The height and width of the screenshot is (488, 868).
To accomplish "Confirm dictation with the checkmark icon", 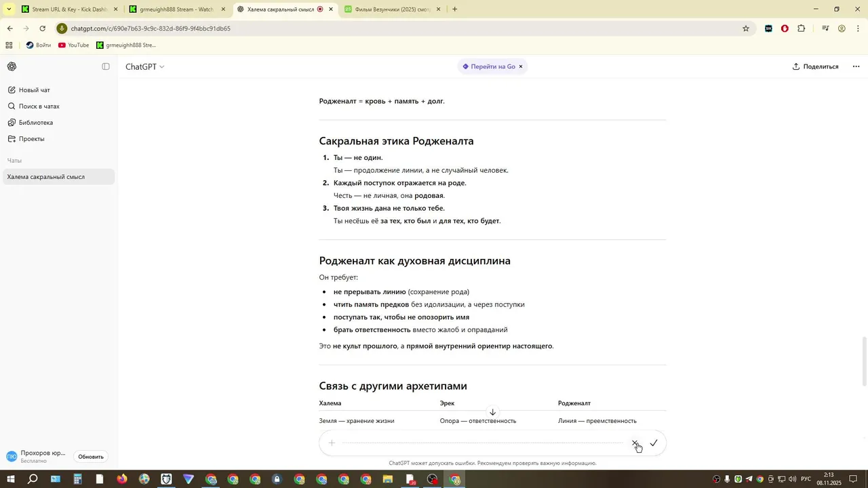I will pyautogui.click(x=654, y=443).
